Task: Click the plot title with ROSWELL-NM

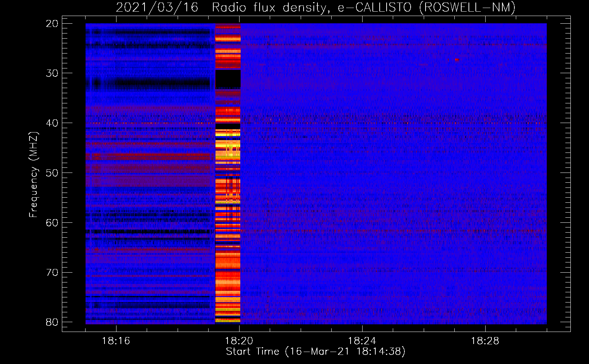Action: 316,7
